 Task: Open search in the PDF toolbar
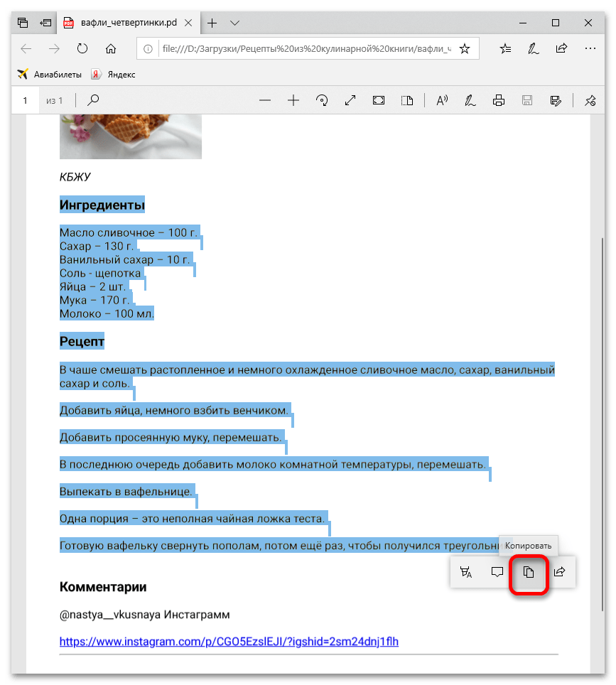click(93, 100)
